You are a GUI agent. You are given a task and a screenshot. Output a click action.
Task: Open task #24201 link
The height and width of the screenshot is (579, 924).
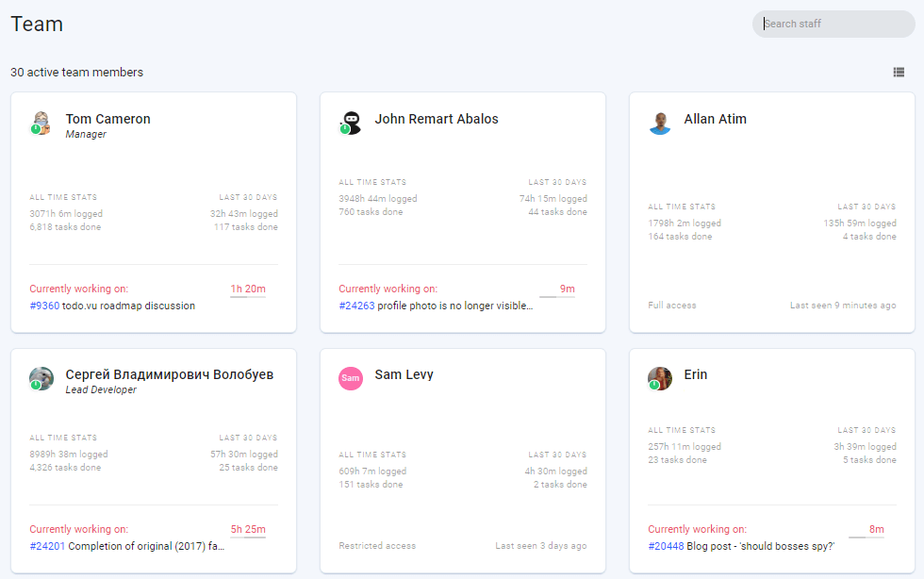pyautogui.click(x=47, y=546)
